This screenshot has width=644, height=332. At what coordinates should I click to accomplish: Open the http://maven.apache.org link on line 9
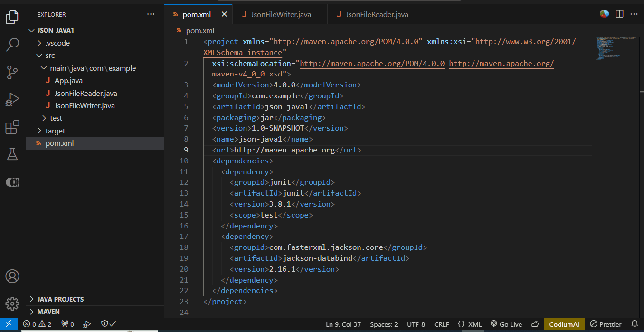click(284, 150)
